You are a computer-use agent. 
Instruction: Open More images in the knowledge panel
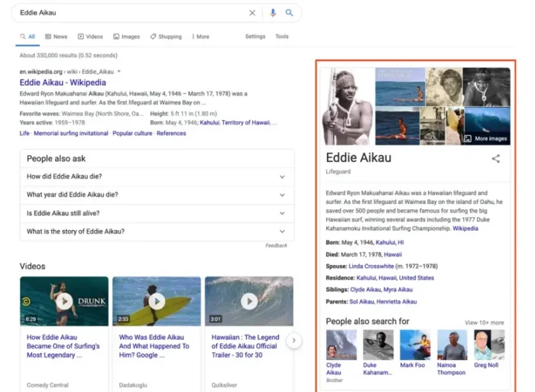(x=486, y=138)
